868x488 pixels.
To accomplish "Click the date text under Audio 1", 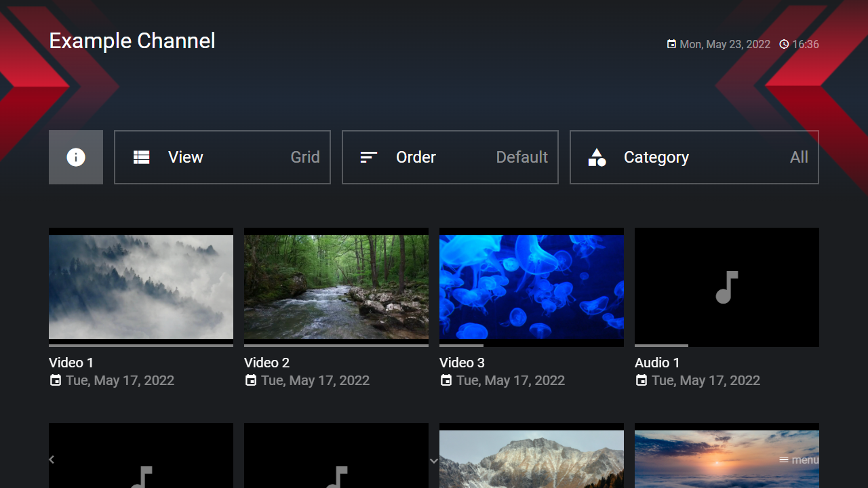I will pos(706,380).
